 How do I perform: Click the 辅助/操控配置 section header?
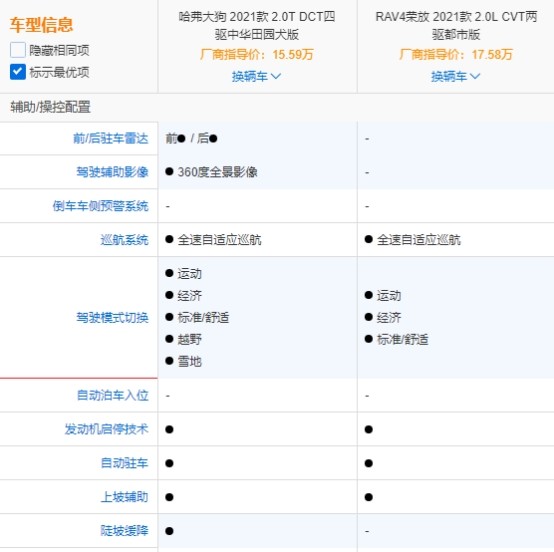(x=51, y=107)
